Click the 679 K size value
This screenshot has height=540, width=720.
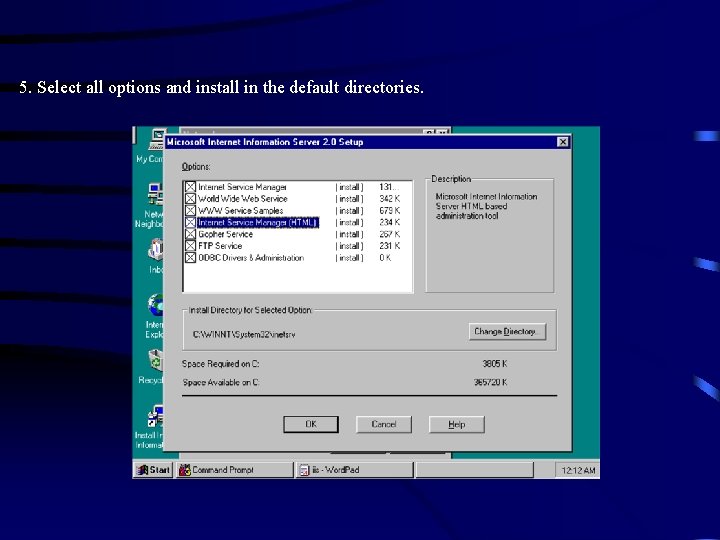coord(389,211)
